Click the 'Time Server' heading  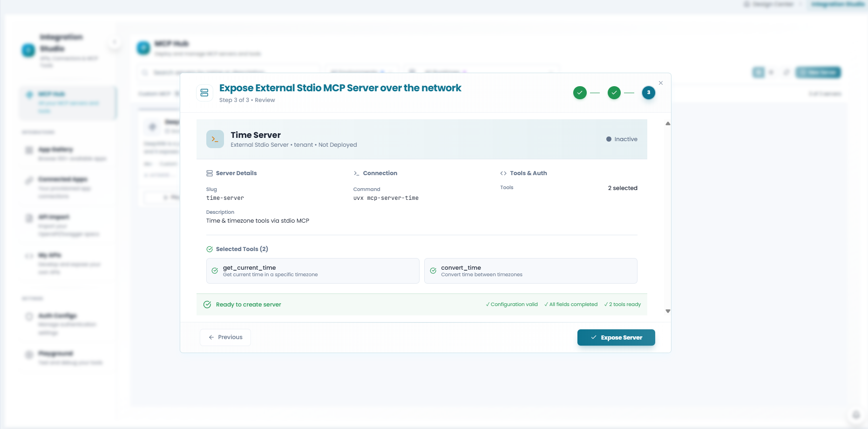(256, 135)
